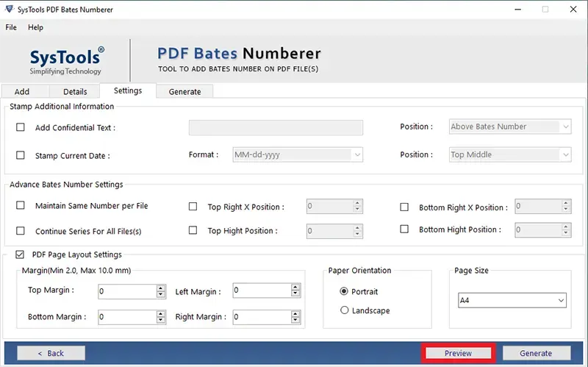
Task: Click the Back button
Action: (x=51, y=353)
